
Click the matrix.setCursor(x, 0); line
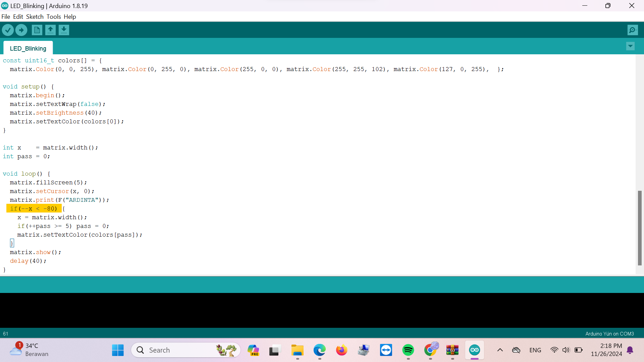[x=52, y=191]
